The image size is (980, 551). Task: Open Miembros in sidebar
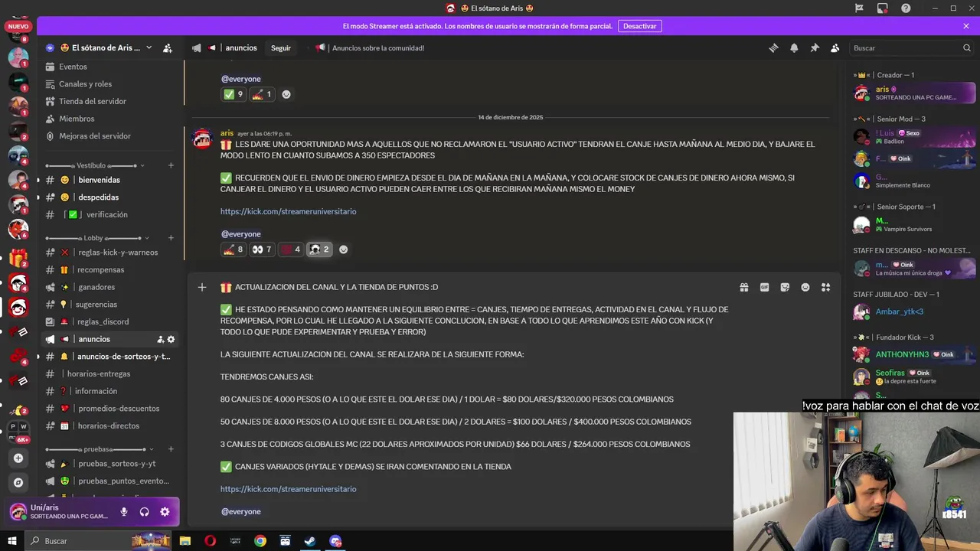pos(111,119)
